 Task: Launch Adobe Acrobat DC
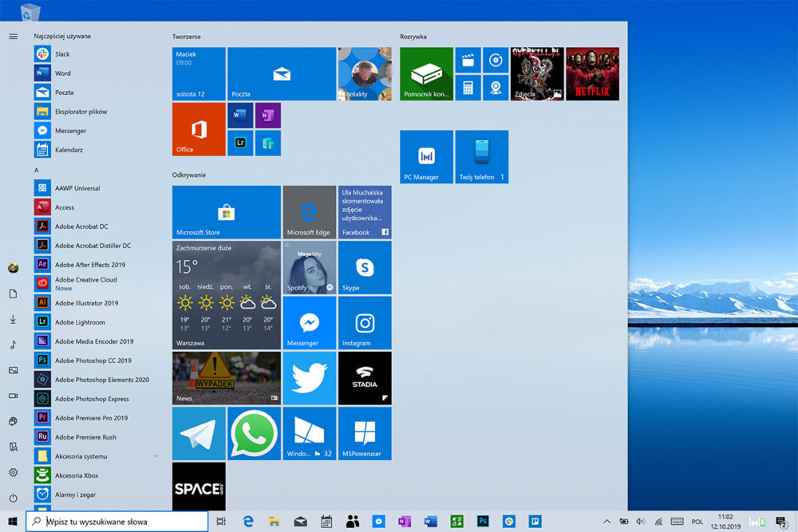click(x=97, y=227)
